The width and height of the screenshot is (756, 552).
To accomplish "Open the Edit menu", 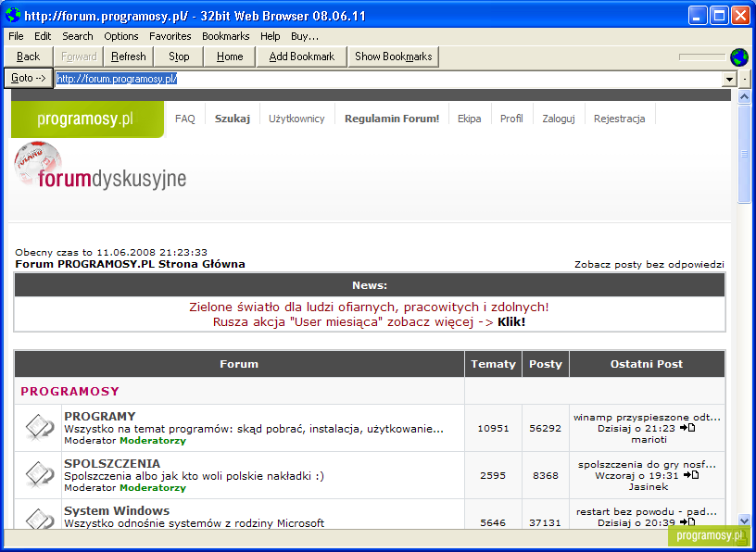I will pos(43,36).
